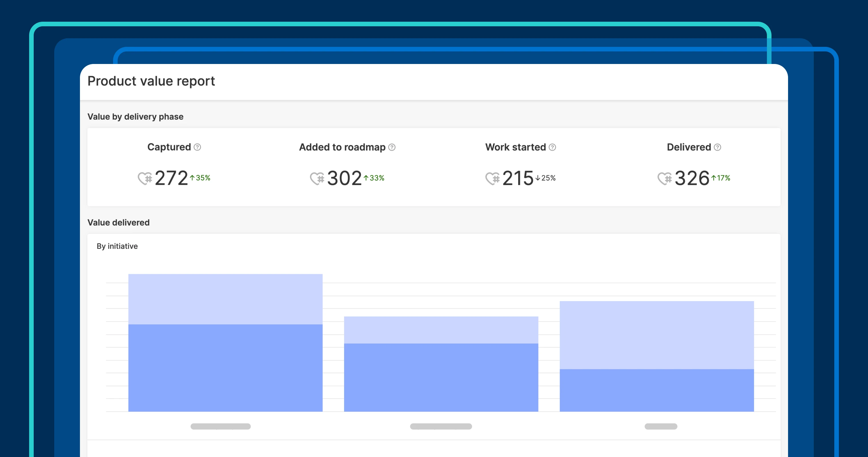The image size is (868, 457).
Task: Click the help icon next to Captured
Action: [198, 147]
